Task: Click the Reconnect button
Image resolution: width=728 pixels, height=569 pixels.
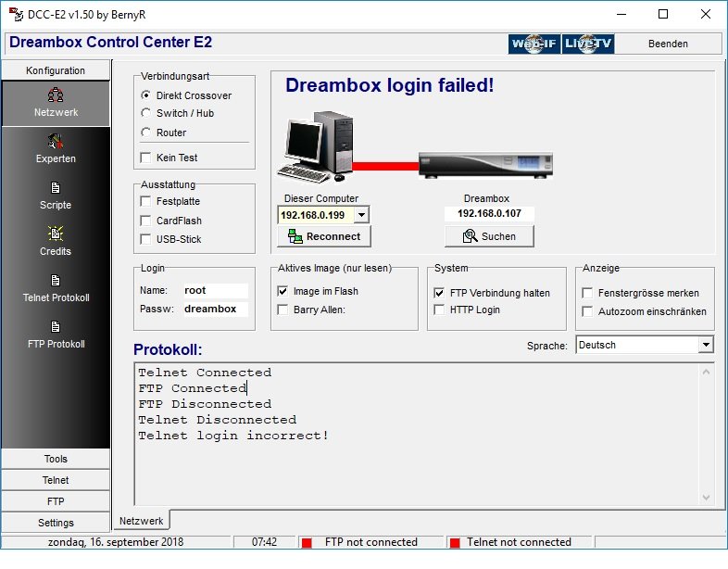Action: [x=324, y=236]
